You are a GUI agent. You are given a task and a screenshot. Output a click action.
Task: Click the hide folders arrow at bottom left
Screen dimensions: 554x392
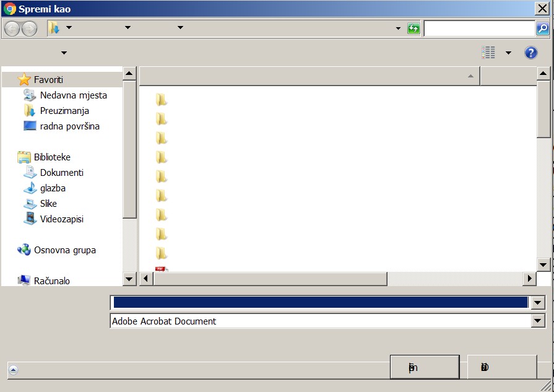13,370
